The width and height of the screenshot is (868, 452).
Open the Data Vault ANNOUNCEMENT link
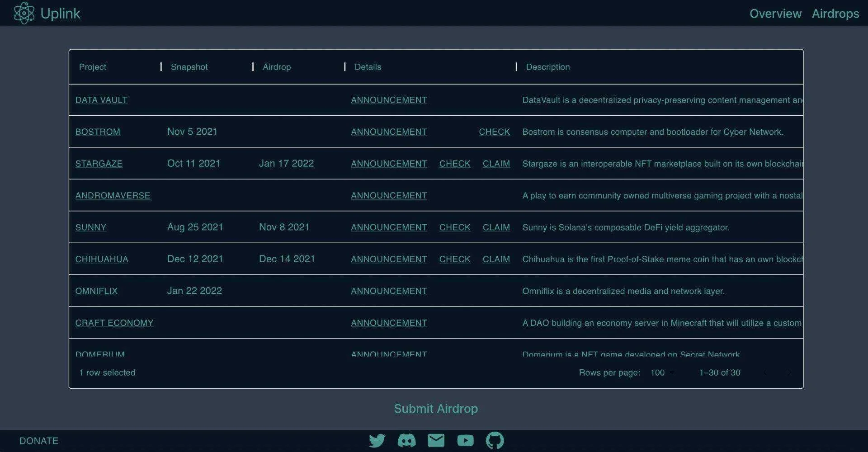click(389, 100)
